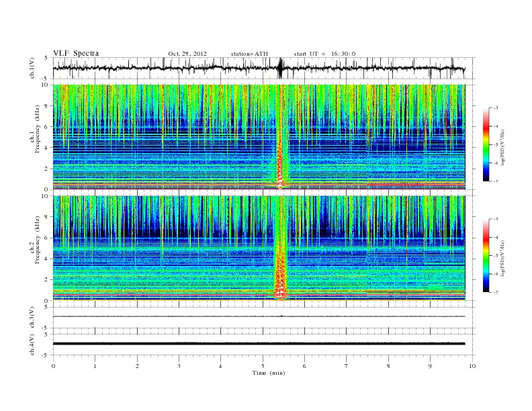Click the time-axis end tick label "10"
The width and height of the screenshot is (532, 411).
pyautogui.click(x=472, y=366)
